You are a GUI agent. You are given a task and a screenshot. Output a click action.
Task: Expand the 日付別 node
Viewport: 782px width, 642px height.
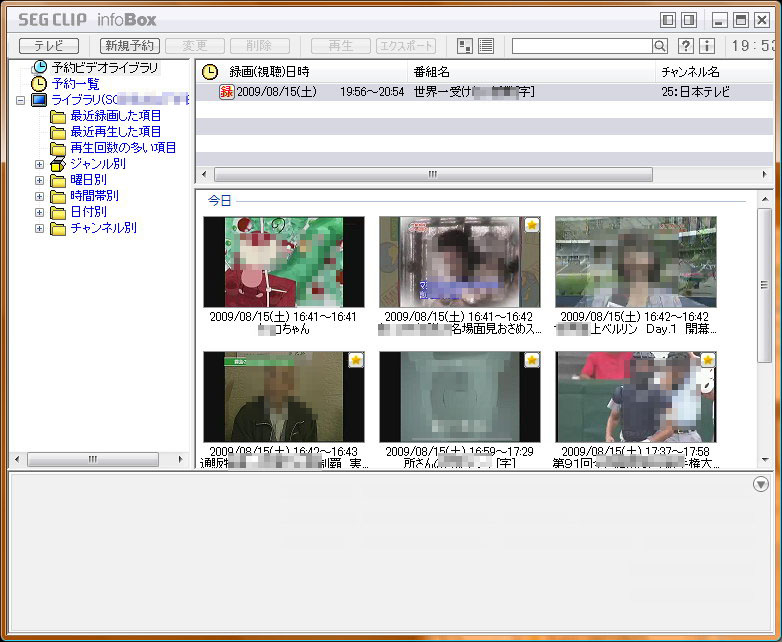pyautogui.click(x=39, y=212)
